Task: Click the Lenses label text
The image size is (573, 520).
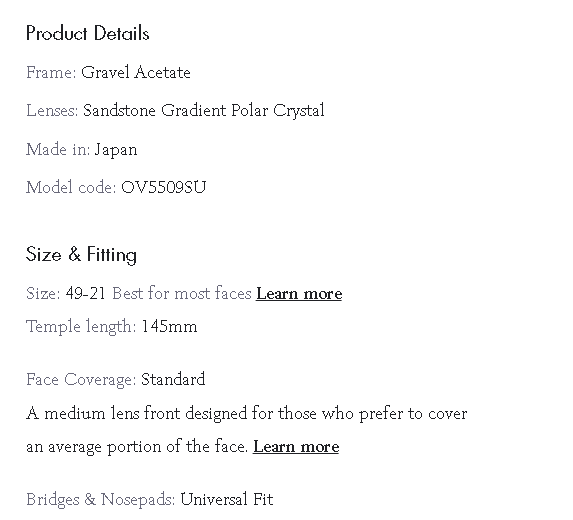Action: tap(52, 110)
